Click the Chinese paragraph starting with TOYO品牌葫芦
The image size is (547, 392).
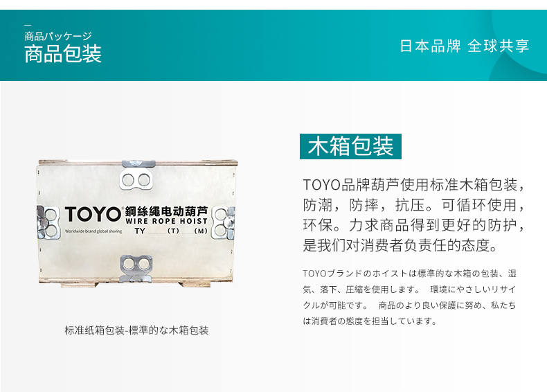pyautogui.click(x=414, y=215)
